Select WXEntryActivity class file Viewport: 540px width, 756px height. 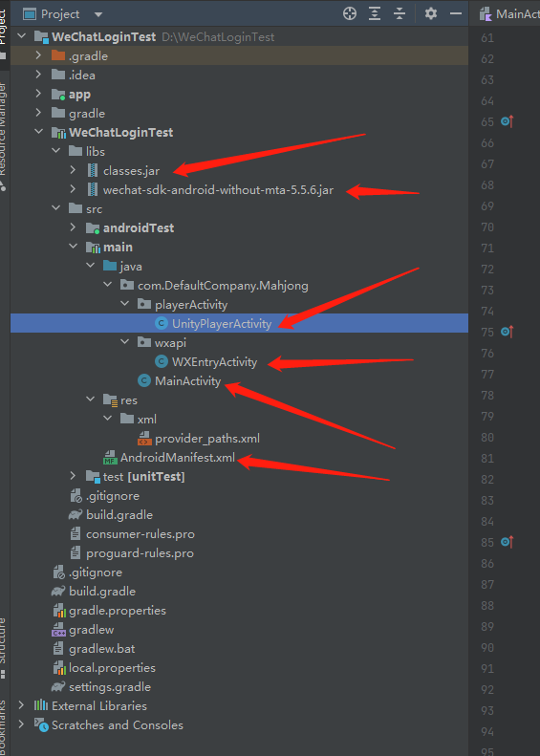coord(214,361)
